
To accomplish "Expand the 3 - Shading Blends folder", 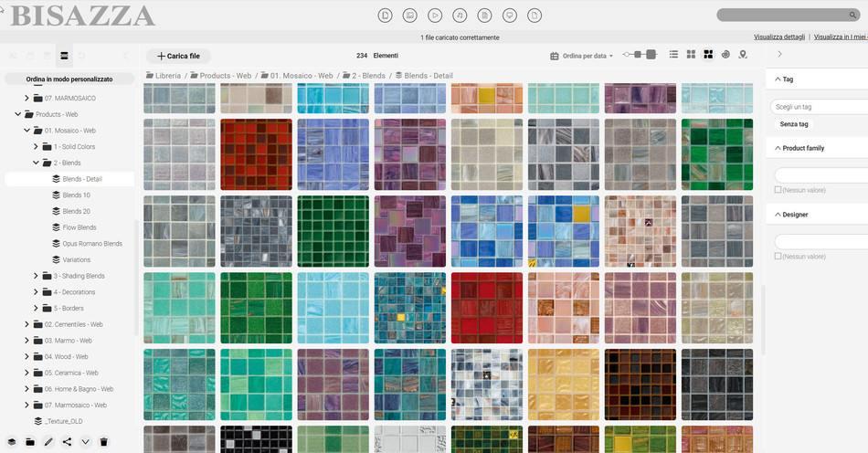I will [36, 276].
